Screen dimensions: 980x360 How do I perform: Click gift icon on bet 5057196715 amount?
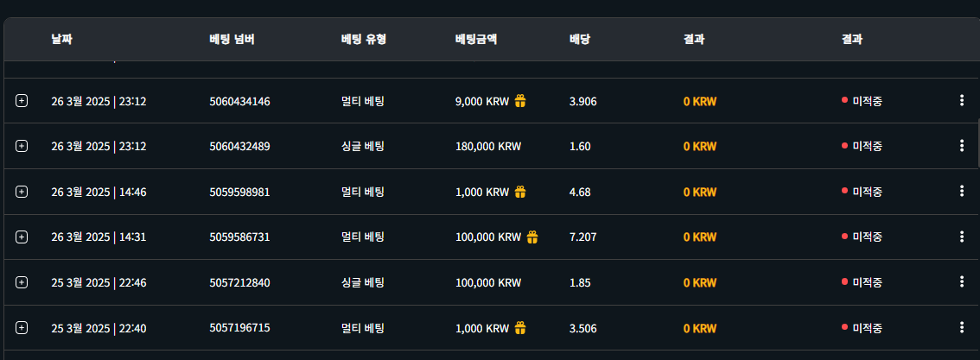tap(520, 328)
